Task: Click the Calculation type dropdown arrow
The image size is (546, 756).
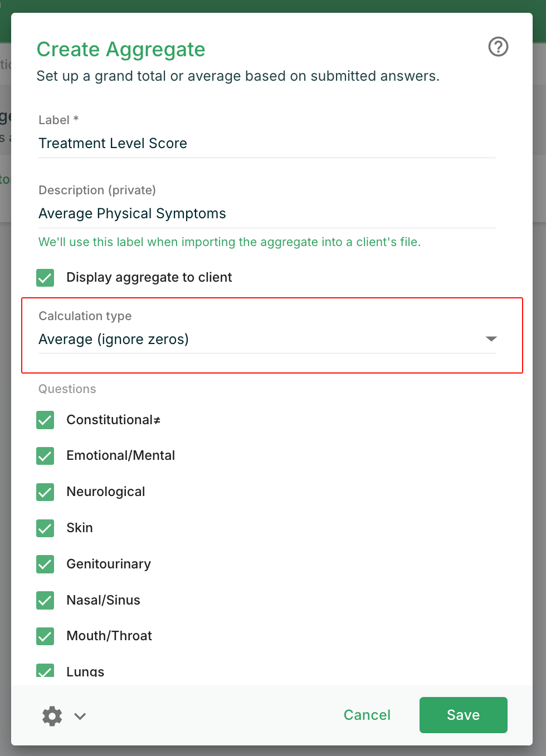Action: [491, 338]
